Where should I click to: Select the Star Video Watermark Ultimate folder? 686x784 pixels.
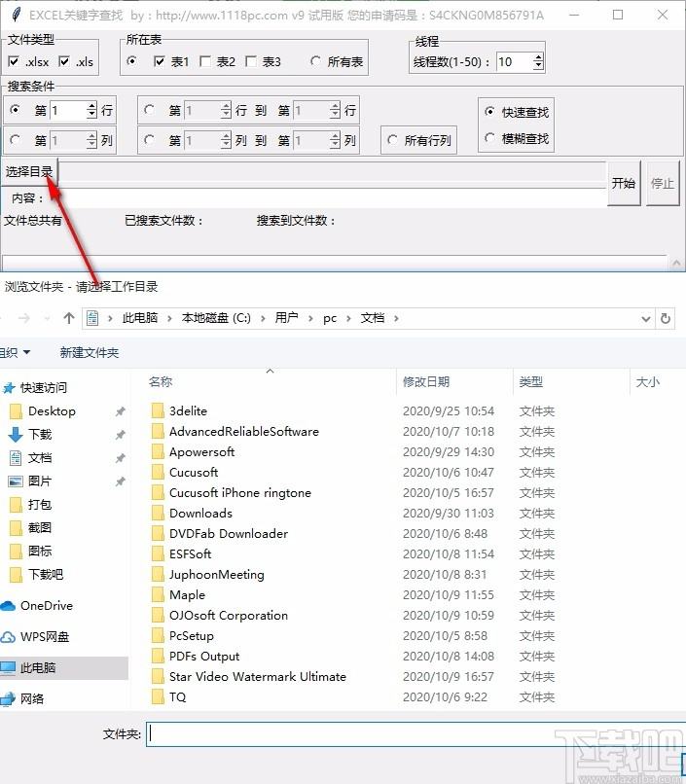pos(258,677)
